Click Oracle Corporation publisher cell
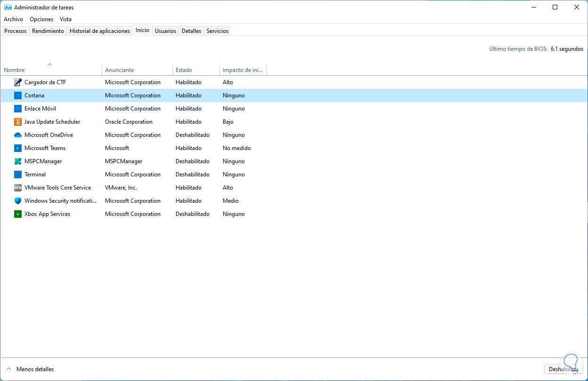 coord(129,122)
